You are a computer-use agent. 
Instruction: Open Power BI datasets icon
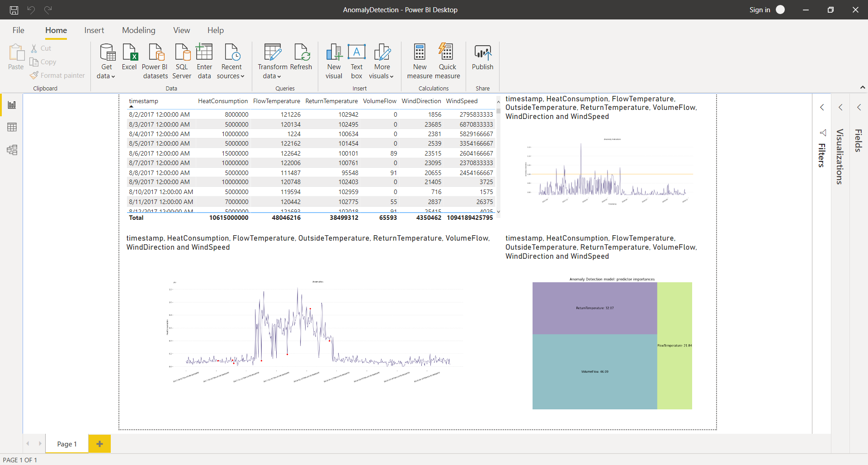point(156,52)
